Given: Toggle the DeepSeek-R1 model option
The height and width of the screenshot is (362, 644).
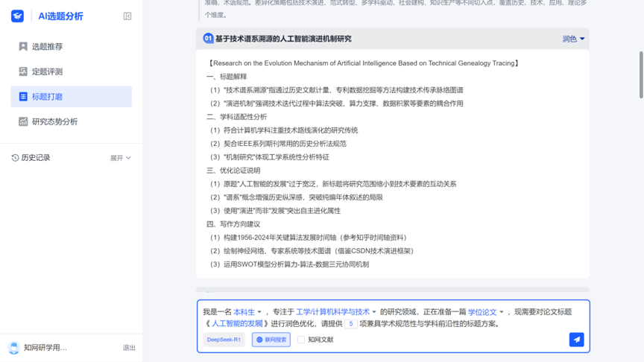Looking at the screenshot, I should [x=224, y=340].
